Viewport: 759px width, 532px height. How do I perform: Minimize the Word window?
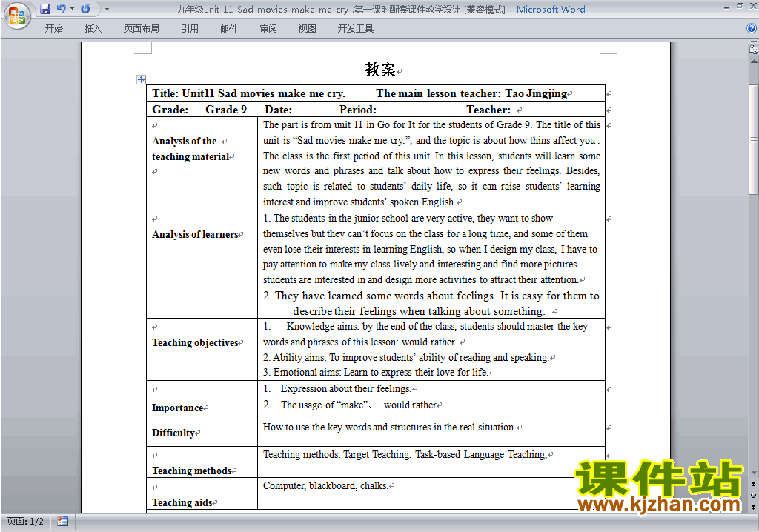coord(726,7)
